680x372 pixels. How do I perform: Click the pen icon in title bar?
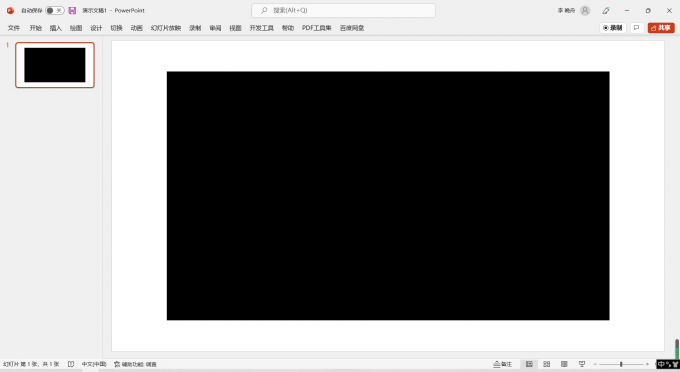tap(606, 10)
